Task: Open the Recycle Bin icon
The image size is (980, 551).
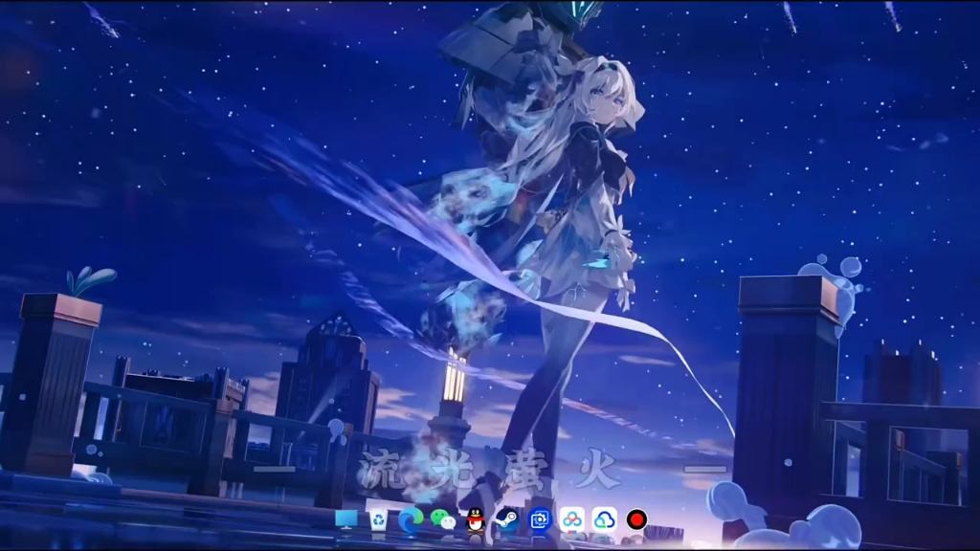Action: pyautogui.click(x=379, y=519)
